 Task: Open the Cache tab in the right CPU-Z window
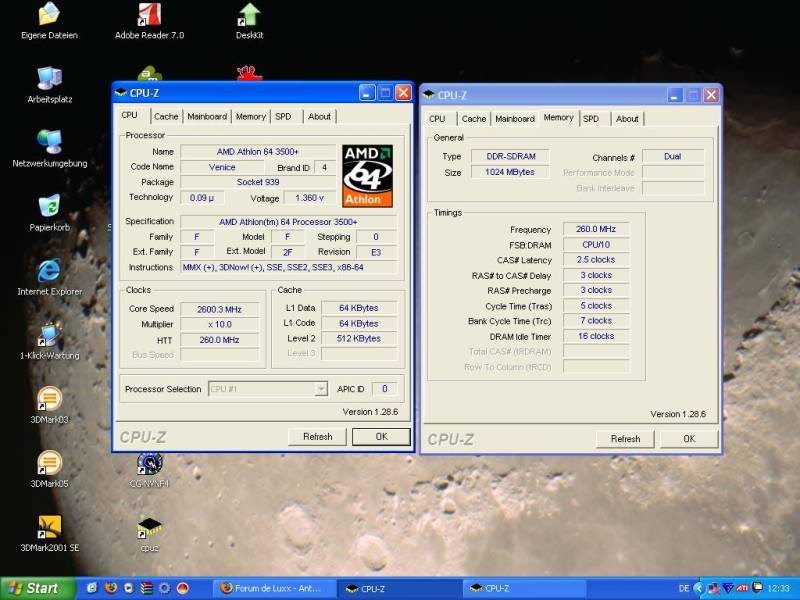click(x=473, y=118)
